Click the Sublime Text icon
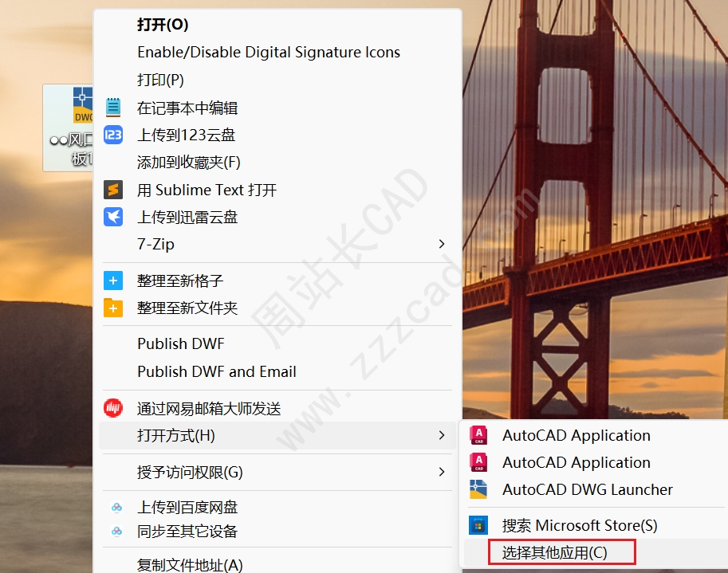This screenshot has width=728, height=573. pyautogui.click(x=113, y=190)
